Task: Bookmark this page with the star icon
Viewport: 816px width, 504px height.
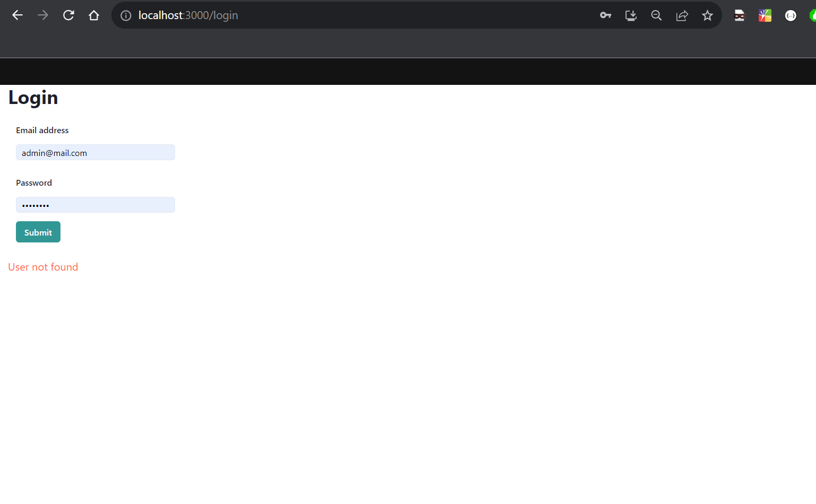Action: 707,15
